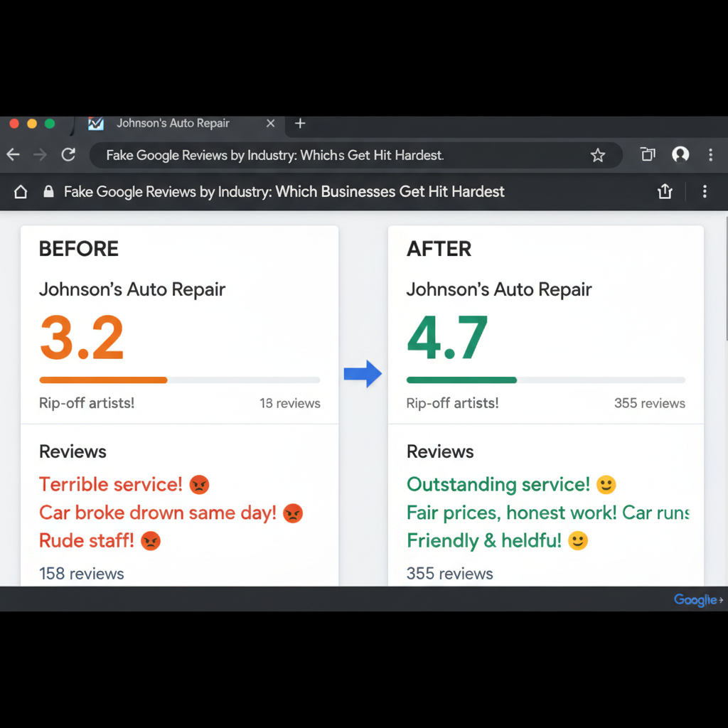Click "Friendly & heldful!" review text

point(483,540)
